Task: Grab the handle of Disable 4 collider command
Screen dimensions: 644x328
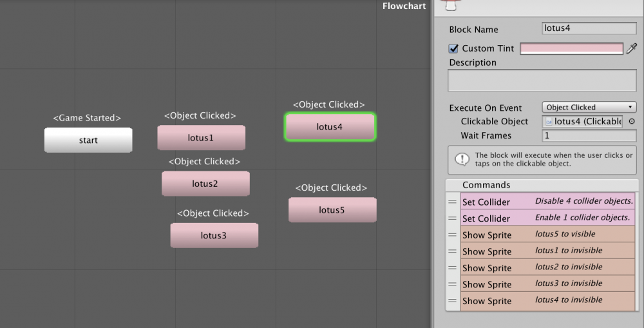Action: [x=452, y=202]
